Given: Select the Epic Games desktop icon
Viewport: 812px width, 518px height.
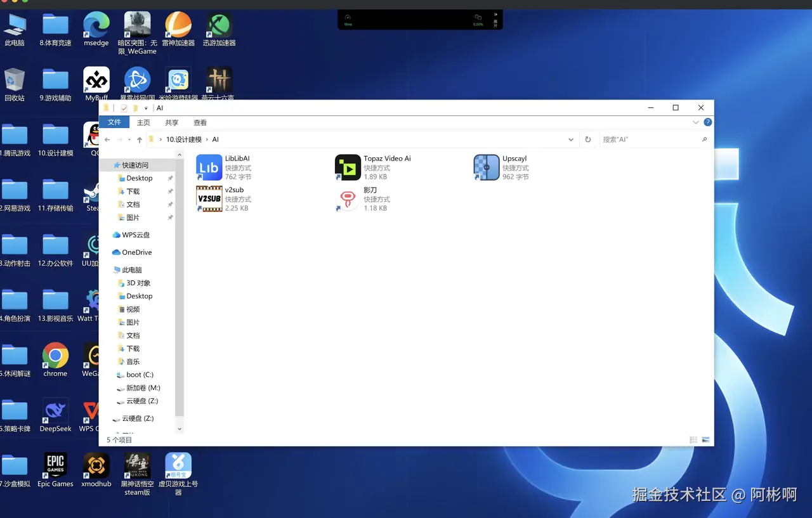Looking at the screenshot, I should (55, 470).
